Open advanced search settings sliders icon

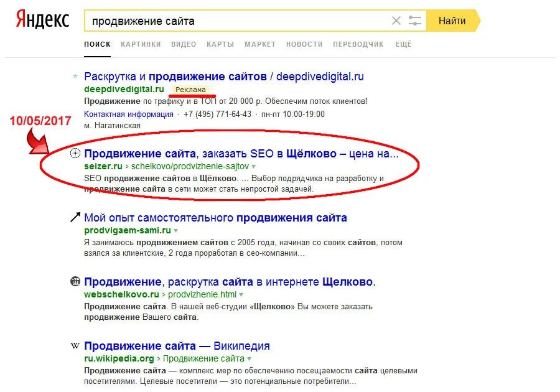414,21
